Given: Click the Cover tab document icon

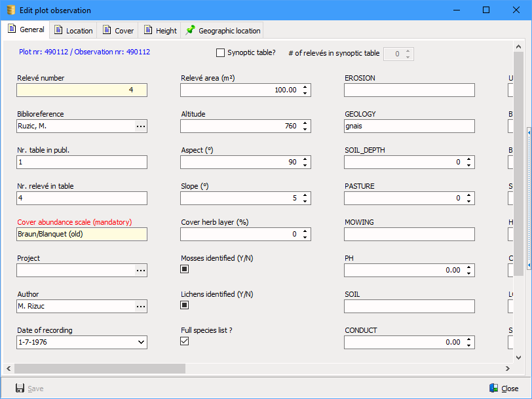Looking at the screenshot, I should [x=107, y=30].
